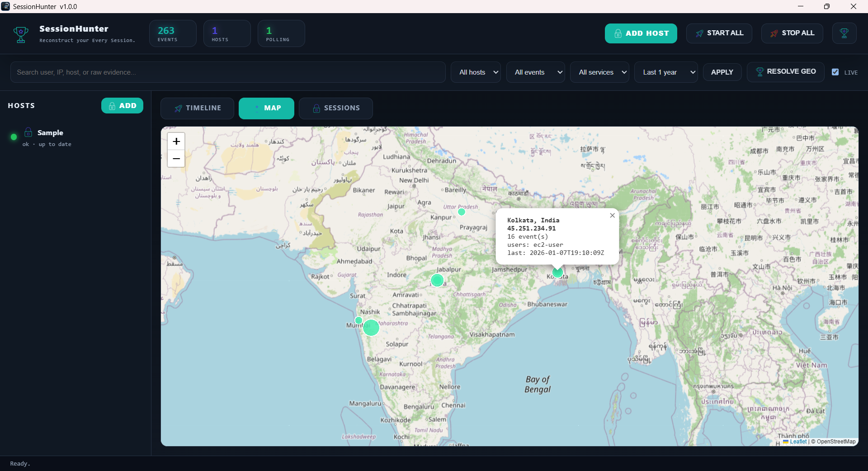The width and height of the screenshot is (868, 471).
Task: Click the trophy icon button in header
Action: (844, 33)
